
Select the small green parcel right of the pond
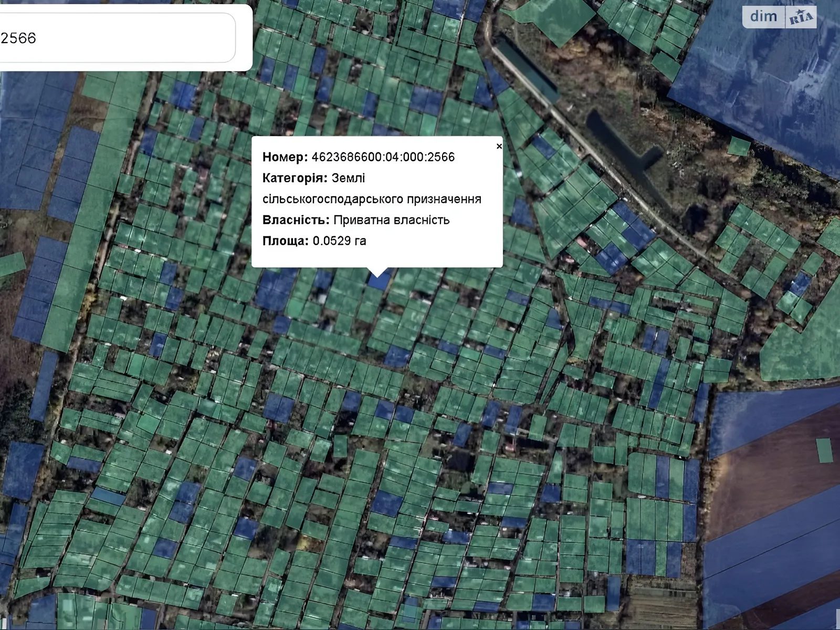pyautogui.click(x=739, y=146)
